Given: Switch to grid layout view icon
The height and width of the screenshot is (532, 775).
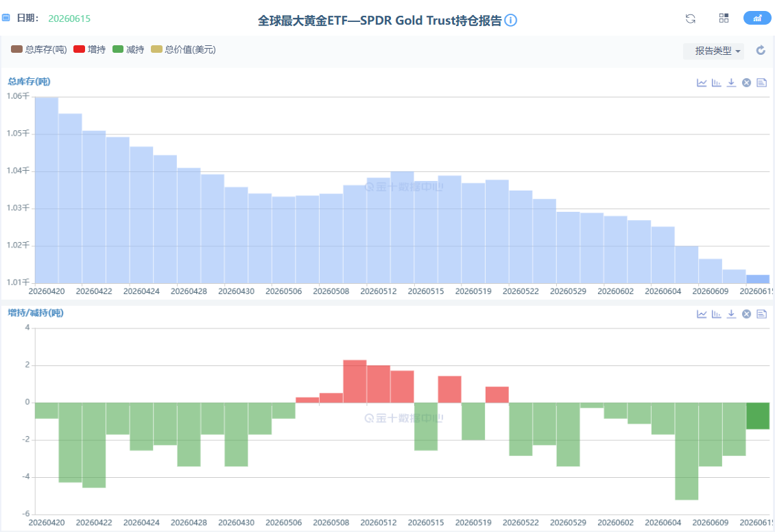Looking at the screenshot, I should [x=724, y=19].
